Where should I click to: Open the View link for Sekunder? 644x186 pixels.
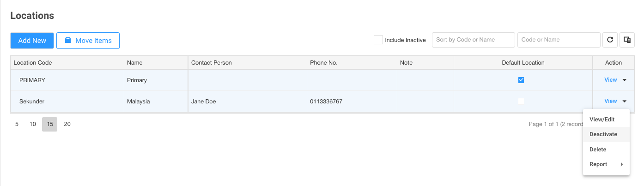(x=610, y=101)
